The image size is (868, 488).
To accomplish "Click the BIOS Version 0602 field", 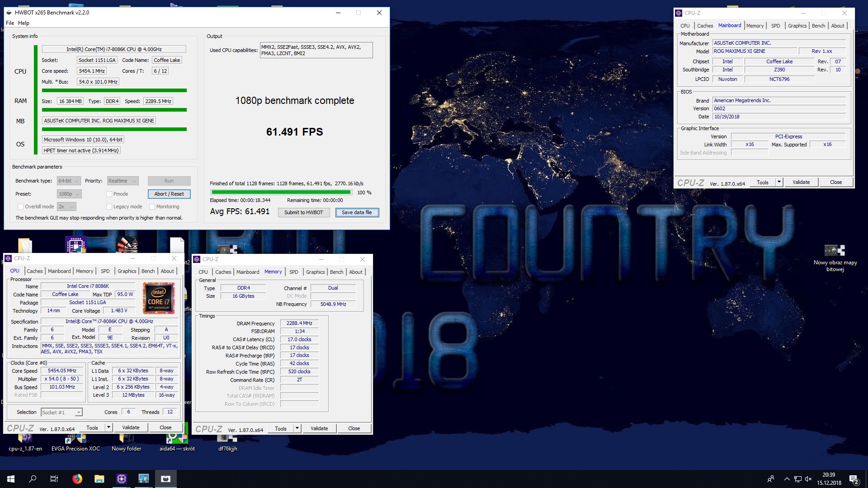I will coord(779,108).
